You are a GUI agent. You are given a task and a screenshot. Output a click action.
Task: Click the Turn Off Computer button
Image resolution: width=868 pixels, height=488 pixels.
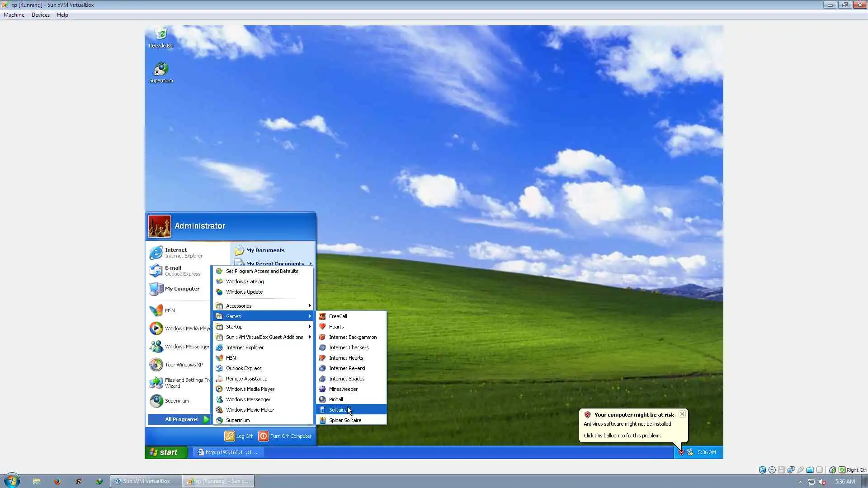285,436
